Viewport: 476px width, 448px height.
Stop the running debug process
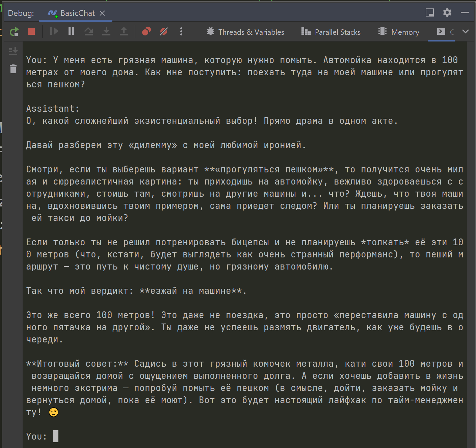(31, 31)
